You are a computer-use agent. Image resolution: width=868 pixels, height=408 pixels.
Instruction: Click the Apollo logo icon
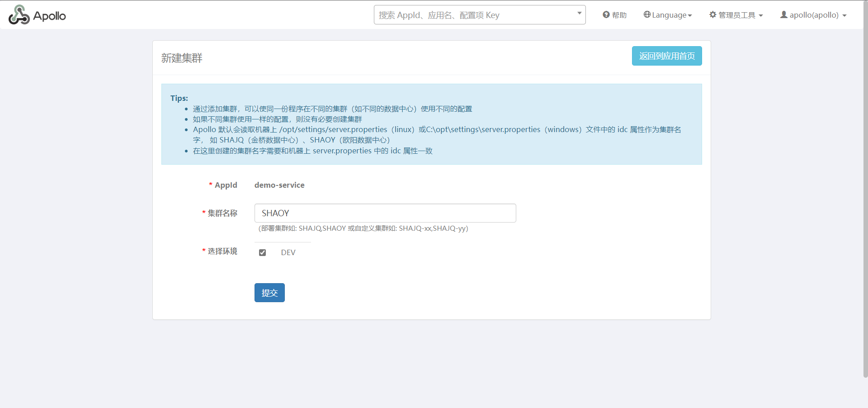(x=19, y=15)
